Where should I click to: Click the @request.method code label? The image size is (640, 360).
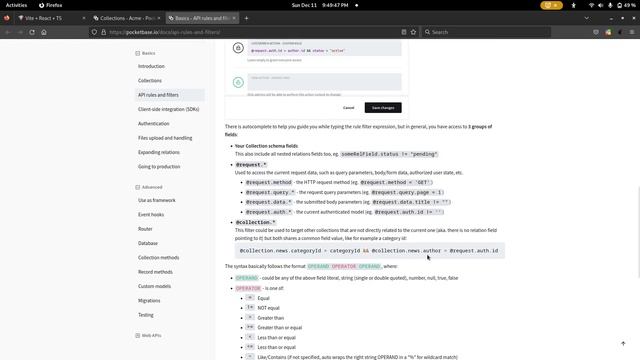pos(269,182)
